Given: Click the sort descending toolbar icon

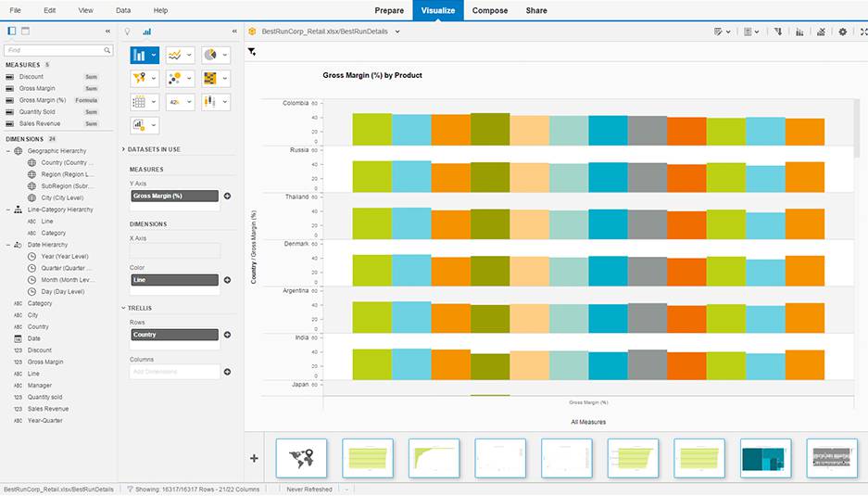Looking at the screenshot, I should point(776,32).
